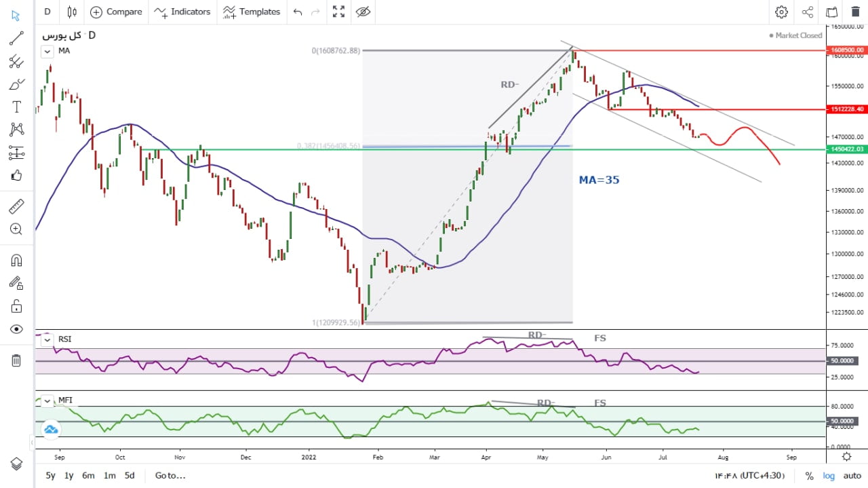This screenshot has width=868, height=488.
Task: Expand the MFI indicator legend arrow
Action: click(x=47, y=400)
